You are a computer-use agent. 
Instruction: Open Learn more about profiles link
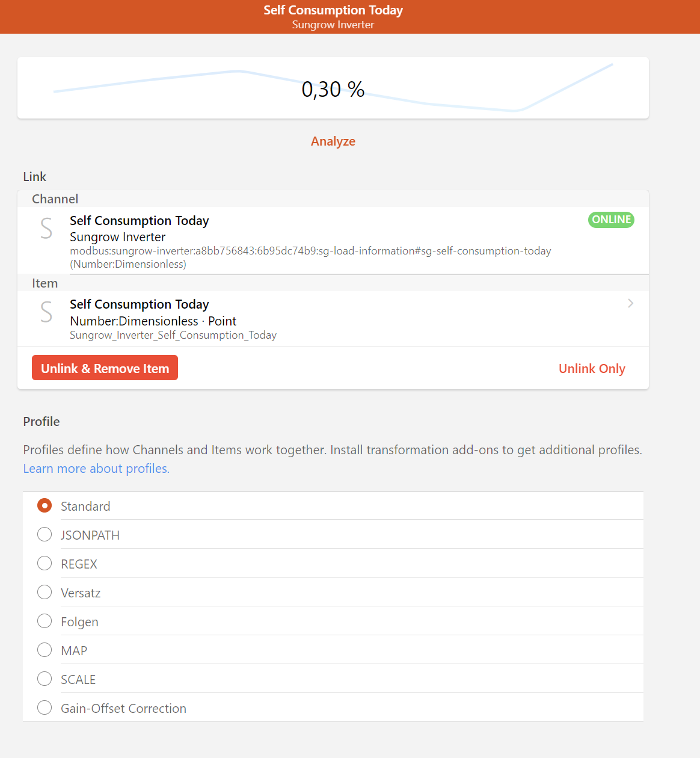[x=96, y=469]
